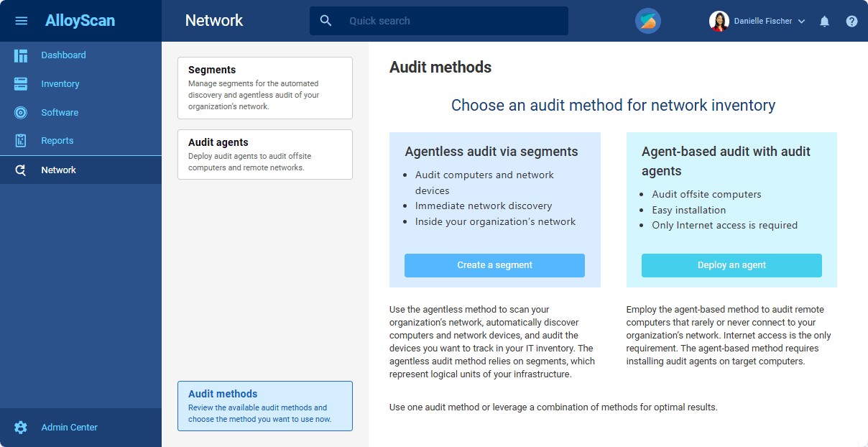868x447 pixels.
Task: Open the notifications bell
Action: click(824, 22)
